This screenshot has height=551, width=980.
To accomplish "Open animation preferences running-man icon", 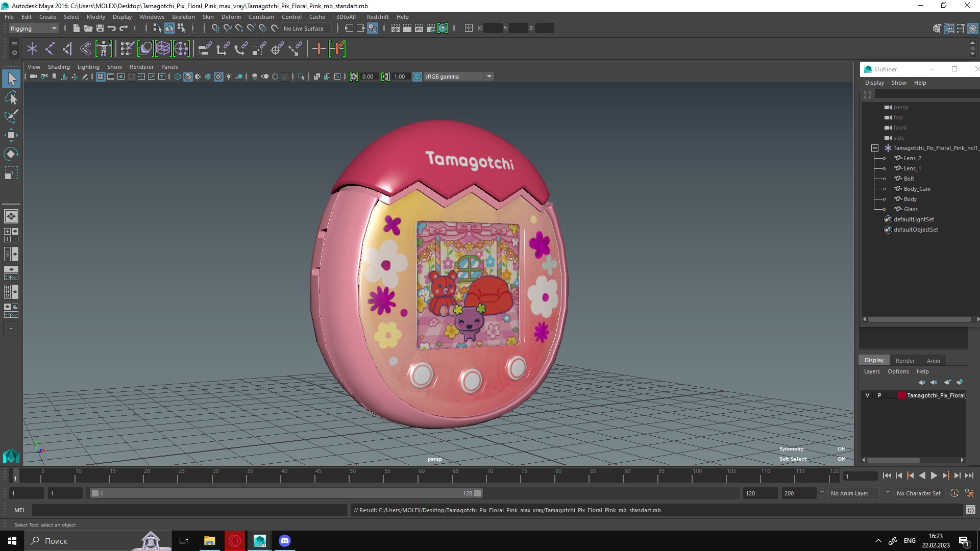I will [x=969, y=493].
